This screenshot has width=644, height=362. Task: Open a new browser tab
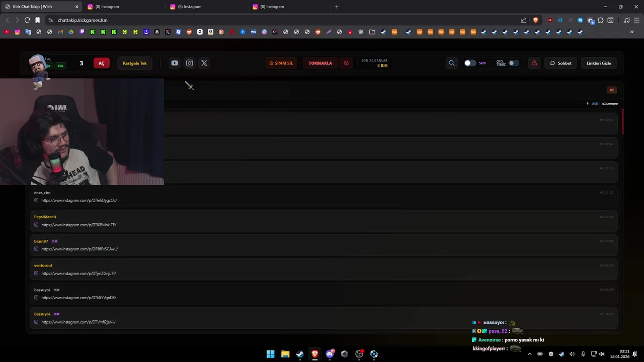(x=337, y=7)
